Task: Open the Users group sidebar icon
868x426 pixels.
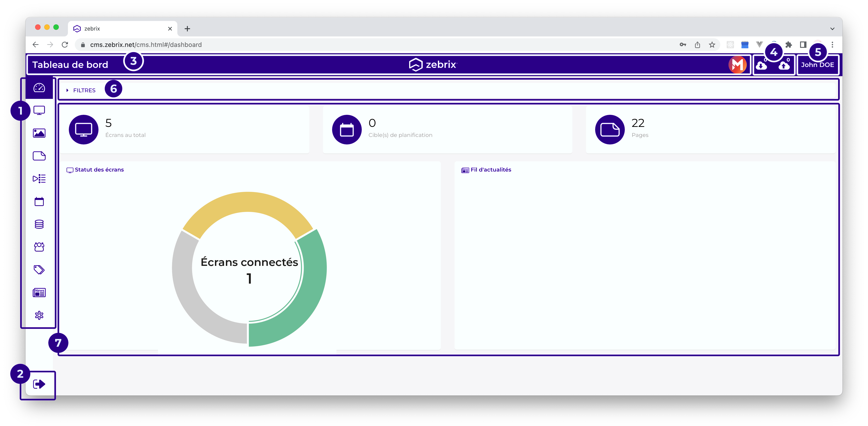Action: click(39, 247)
